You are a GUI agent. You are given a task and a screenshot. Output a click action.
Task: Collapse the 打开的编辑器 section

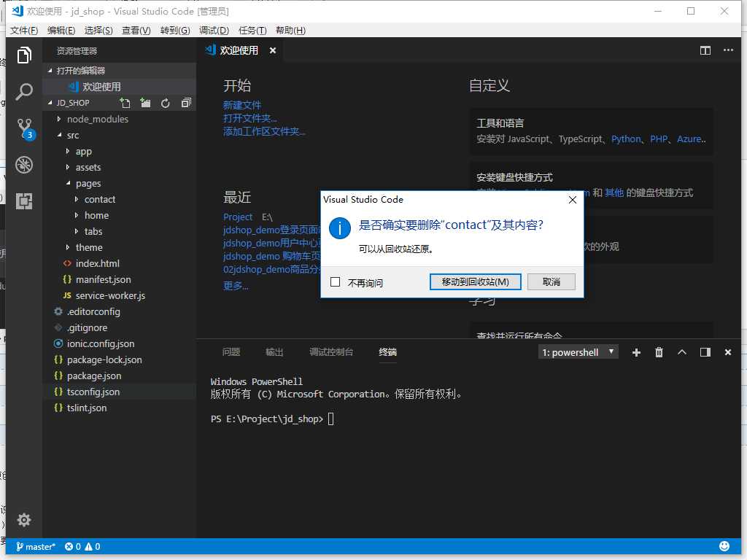click(x=119, y=71)
